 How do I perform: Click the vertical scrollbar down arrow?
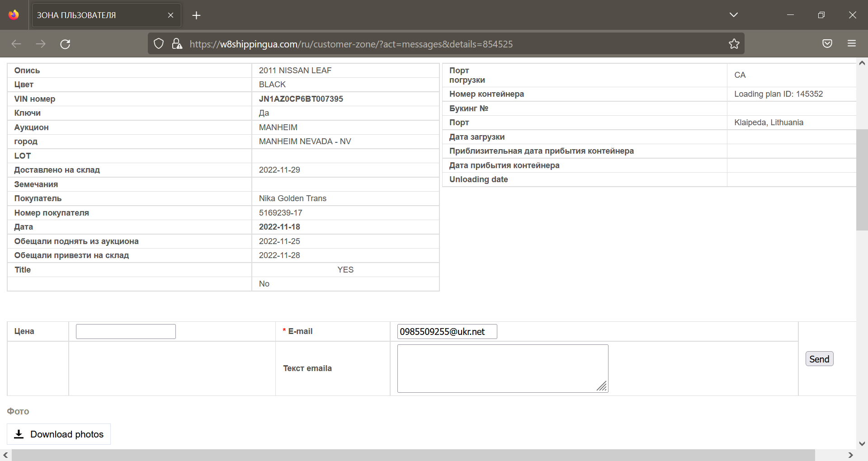tap(862, 443)
